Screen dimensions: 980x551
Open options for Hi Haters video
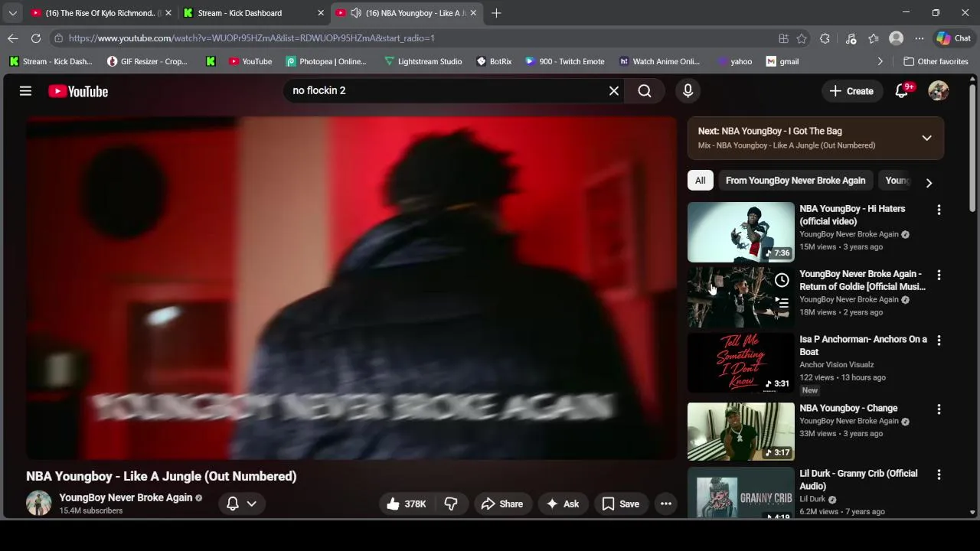click(x=939, y=210)
